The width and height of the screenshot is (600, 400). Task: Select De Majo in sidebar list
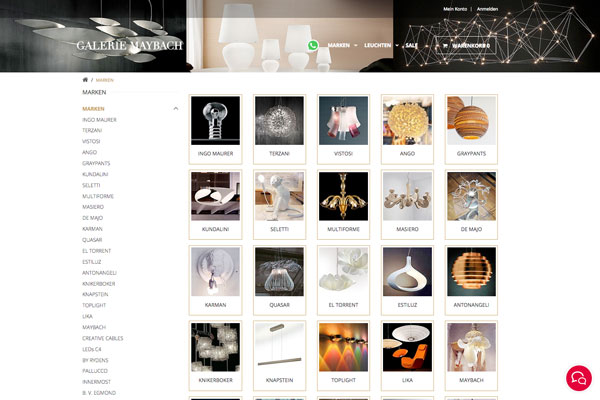(92, 218)
